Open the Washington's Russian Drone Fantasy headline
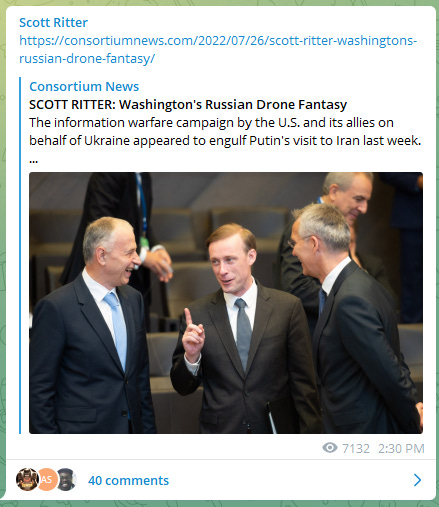Viewport: 439px width, 507px height. (x=188, y=104)
